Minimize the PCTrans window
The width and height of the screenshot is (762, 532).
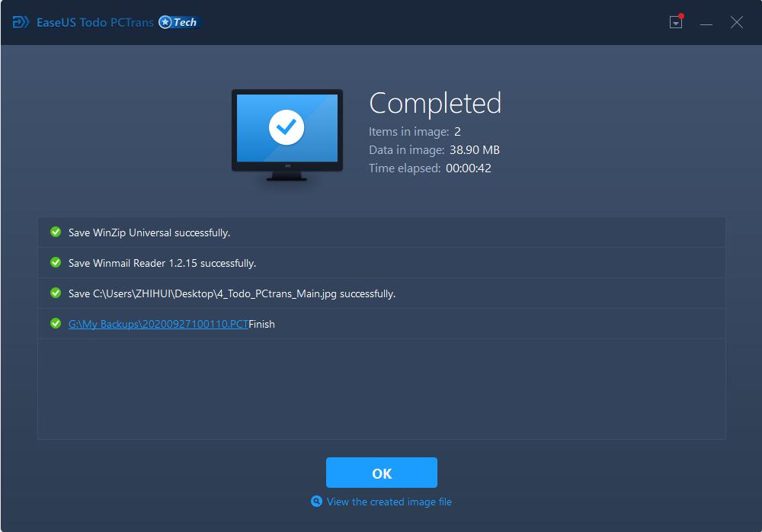point(706,23)
